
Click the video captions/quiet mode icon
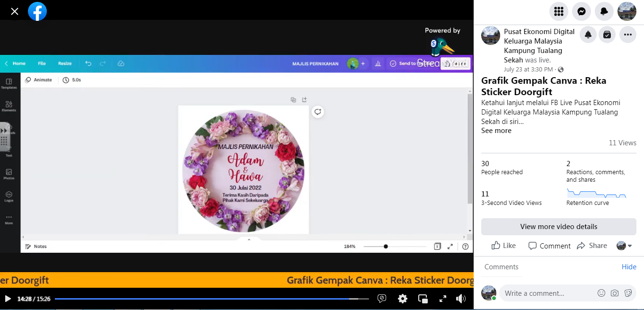[382, 299]
